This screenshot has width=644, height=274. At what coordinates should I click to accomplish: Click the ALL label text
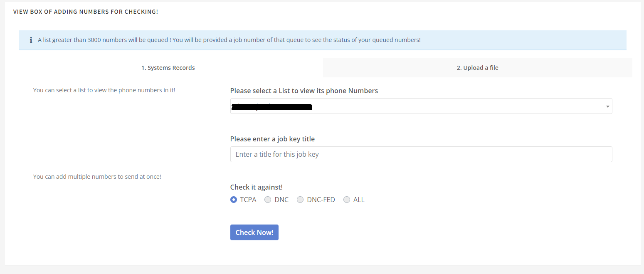(359, 200)
